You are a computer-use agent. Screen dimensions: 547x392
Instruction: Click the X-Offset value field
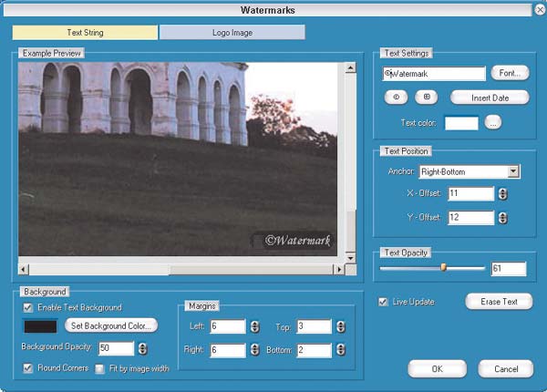[471, 193]
